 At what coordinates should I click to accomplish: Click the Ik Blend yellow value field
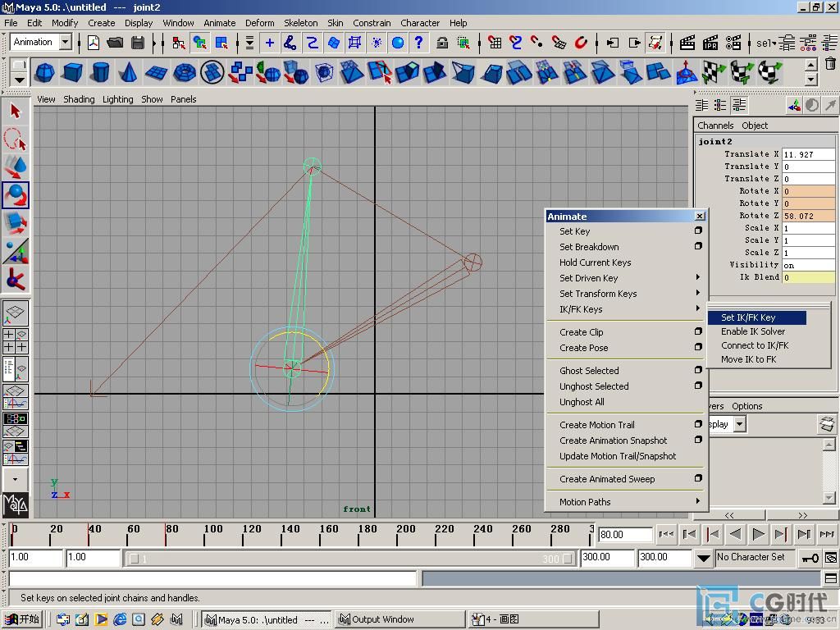coord(809,277)
